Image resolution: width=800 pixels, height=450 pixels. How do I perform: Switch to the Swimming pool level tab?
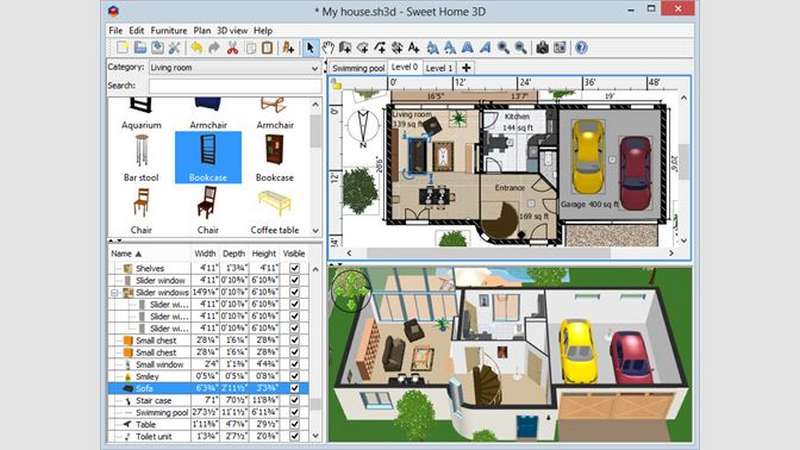[358, 68]
